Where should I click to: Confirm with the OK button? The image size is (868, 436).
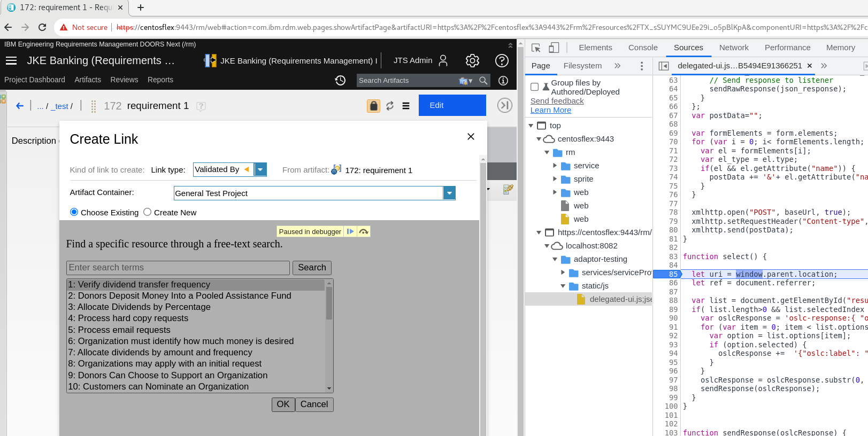point(283,404)
